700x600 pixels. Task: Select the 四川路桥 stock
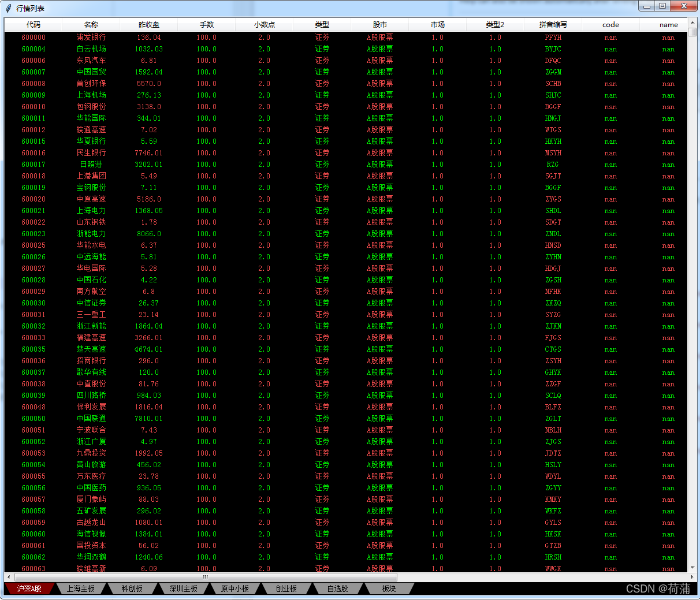point(91,396)
